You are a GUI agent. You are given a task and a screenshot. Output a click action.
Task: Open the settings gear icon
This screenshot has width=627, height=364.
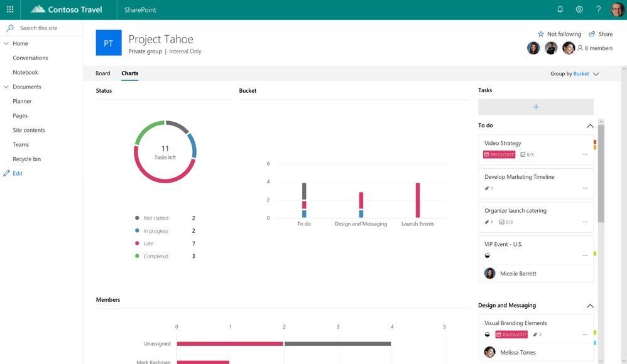579,9
